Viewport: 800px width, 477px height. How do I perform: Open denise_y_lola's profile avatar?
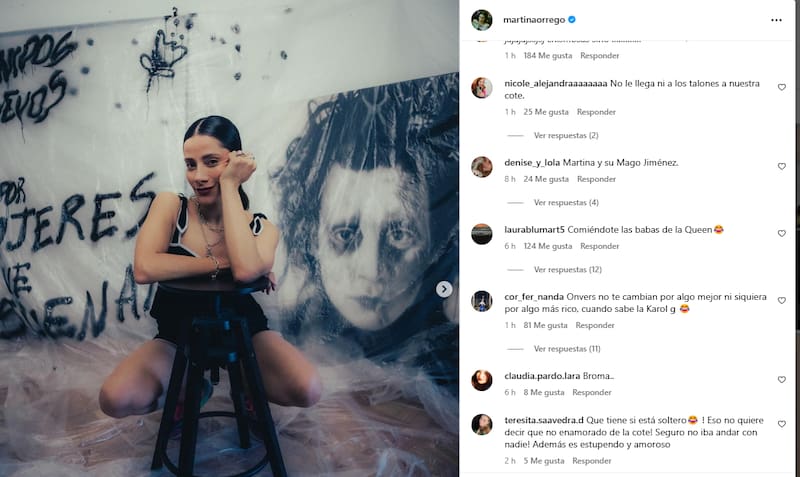(482, 167)
